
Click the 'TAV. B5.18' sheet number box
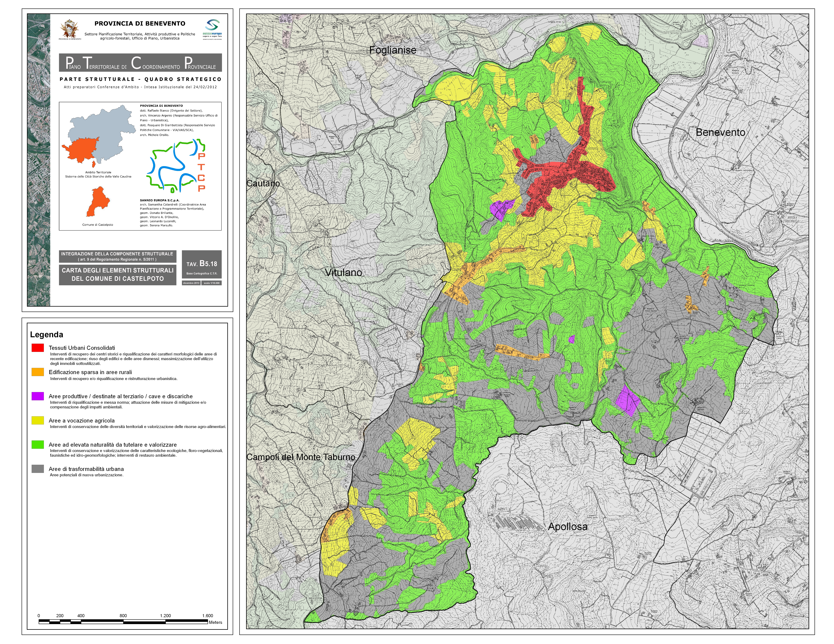[x=202, y=264]
